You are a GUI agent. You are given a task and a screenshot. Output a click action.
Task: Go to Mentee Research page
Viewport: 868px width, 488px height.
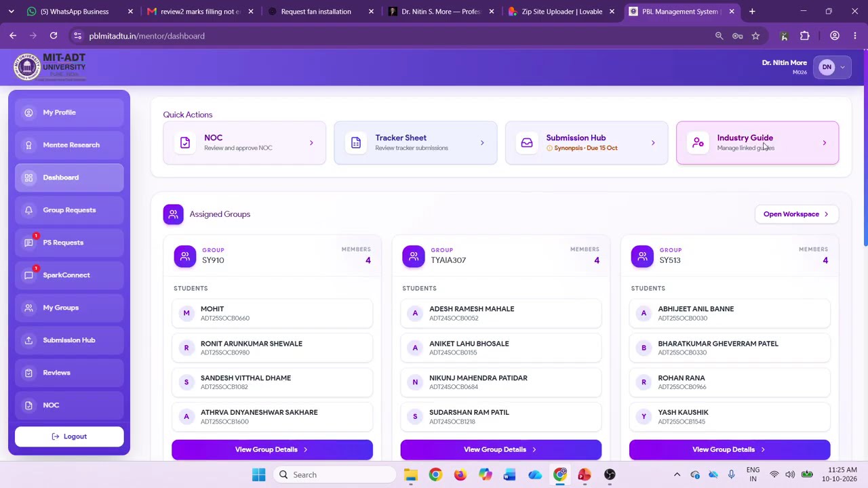coord(69,145)
